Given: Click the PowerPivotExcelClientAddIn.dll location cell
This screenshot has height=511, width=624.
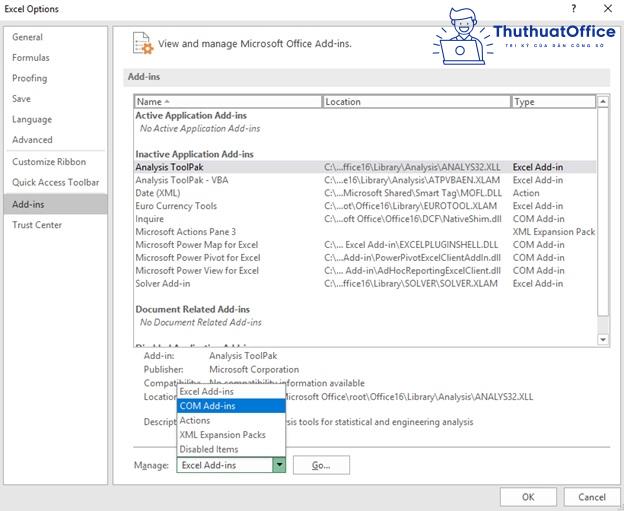Looking at the screenshot, I should coord(412,258).
